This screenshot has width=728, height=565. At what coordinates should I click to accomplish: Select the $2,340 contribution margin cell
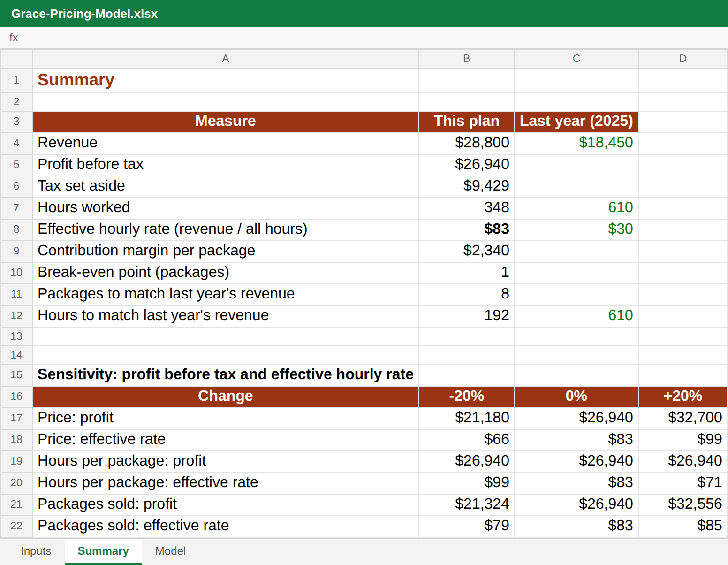(467, 251)
